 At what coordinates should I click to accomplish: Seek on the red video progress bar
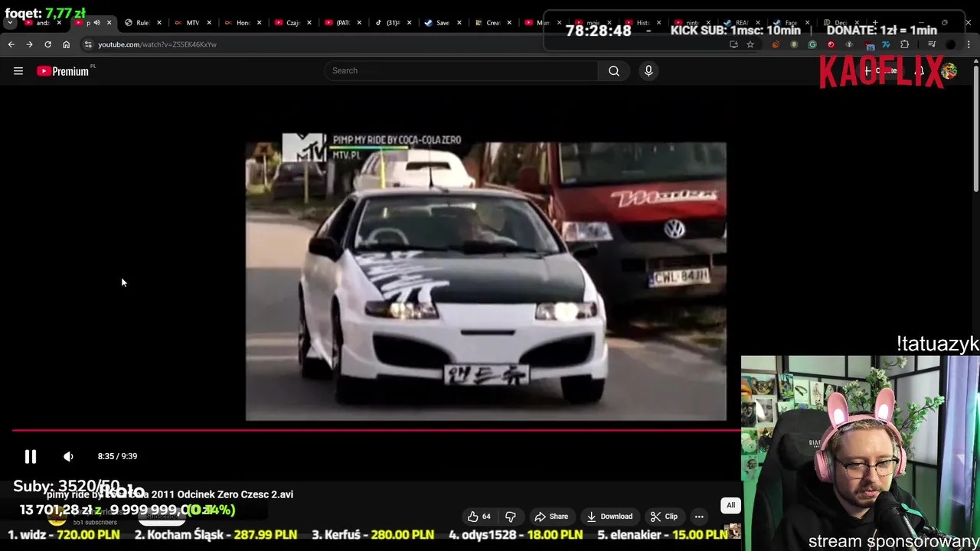click(376, 430)
